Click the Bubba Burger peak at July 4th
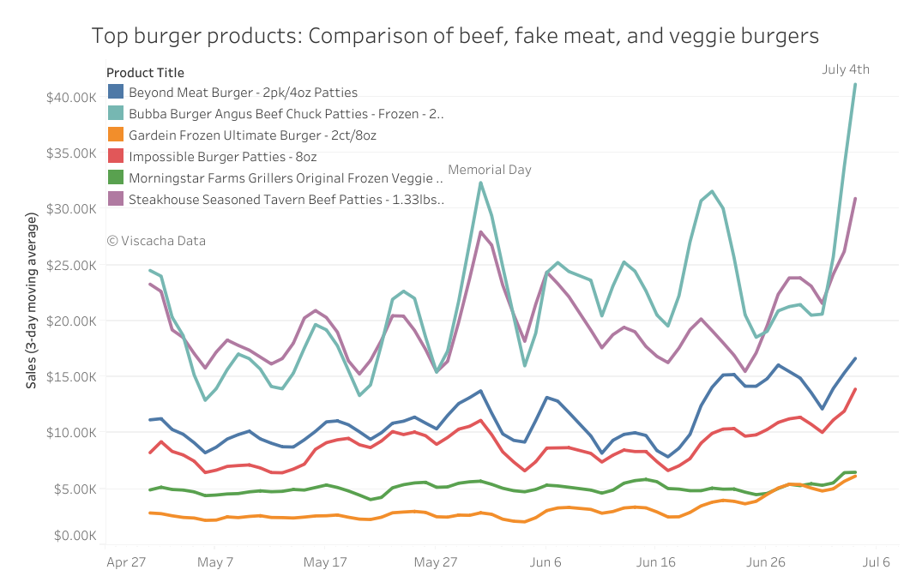Image resolution: width=910 pixels, height=588 pixels. [x=855, y=85]
